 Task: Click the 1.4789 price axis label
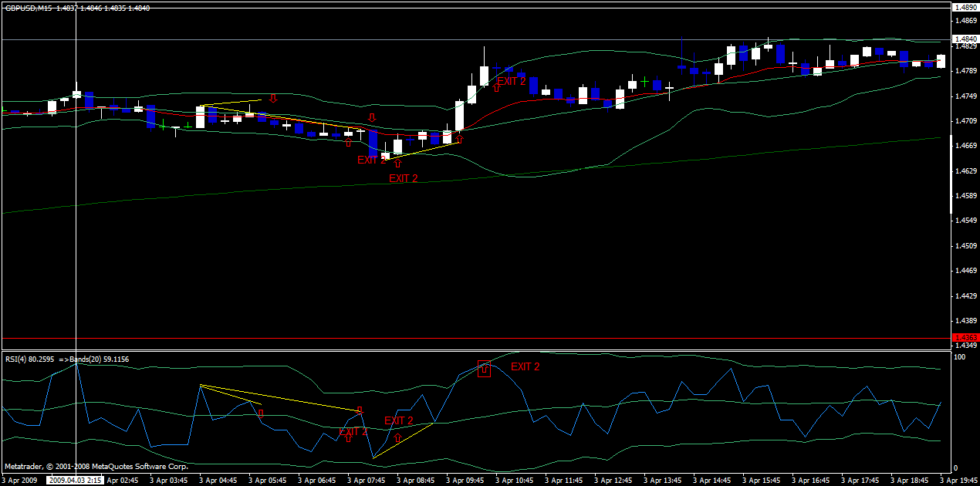(965, 71)
